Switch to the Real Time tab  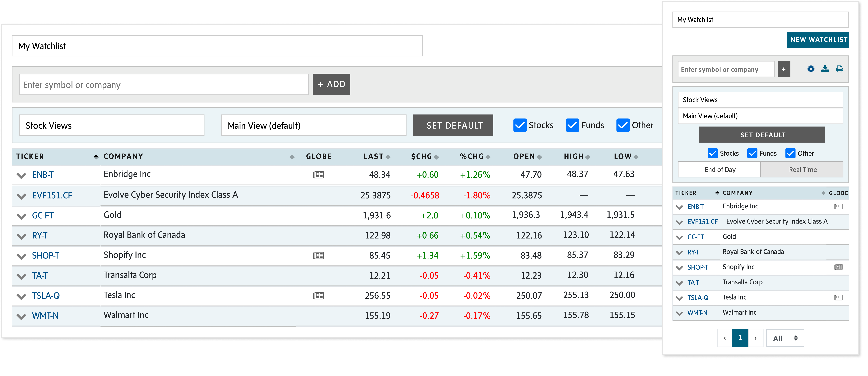(802, 169)
